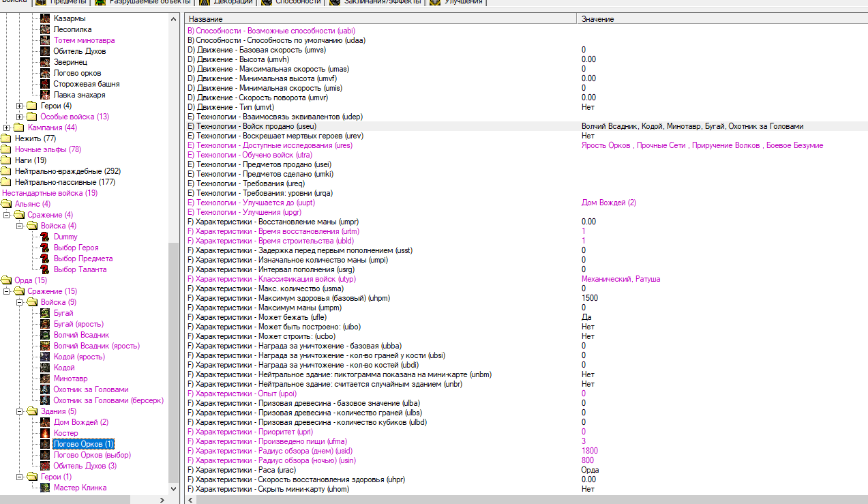This screenshot has height=504, width=868.
Task: Click the Кодой (ярость) unit icon
Action: point(45,357)
